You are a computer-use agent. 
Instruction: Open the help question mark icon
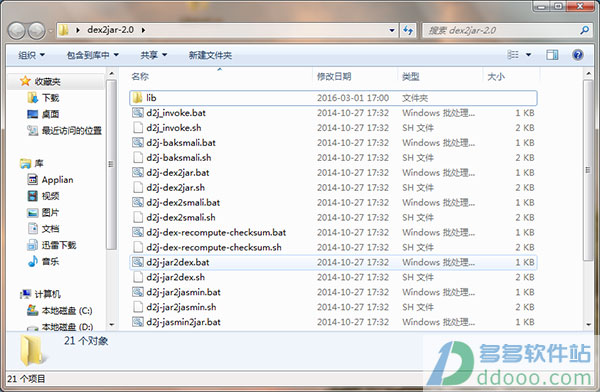[x=577, y=55]
